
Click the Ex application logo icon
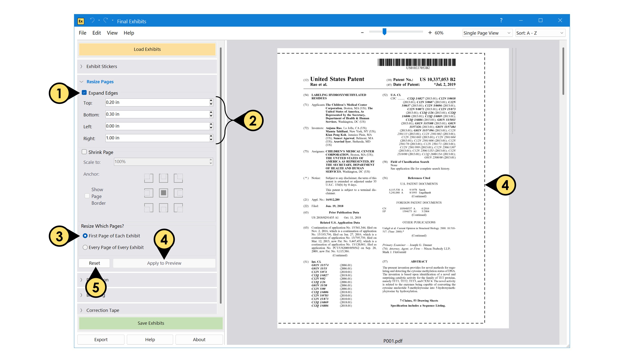click(x=81, y=21)
